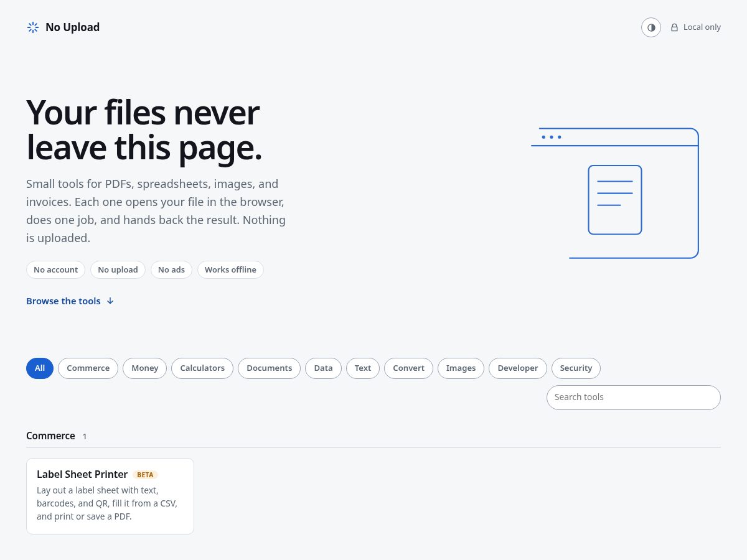Focus the Search tools field
This screenshot has width=747, height=560.
tap(634, 398)
